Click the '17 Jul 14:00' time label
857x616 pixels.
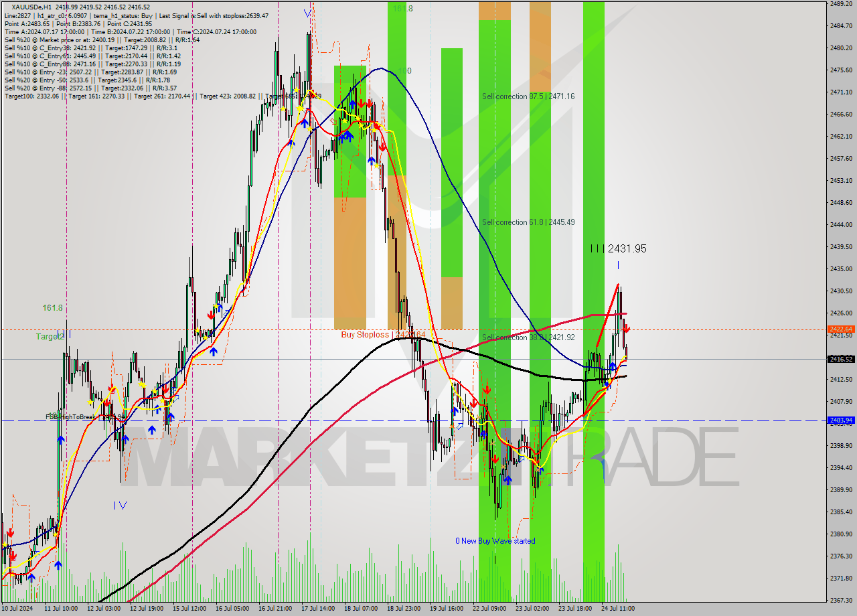click(318, 609)
